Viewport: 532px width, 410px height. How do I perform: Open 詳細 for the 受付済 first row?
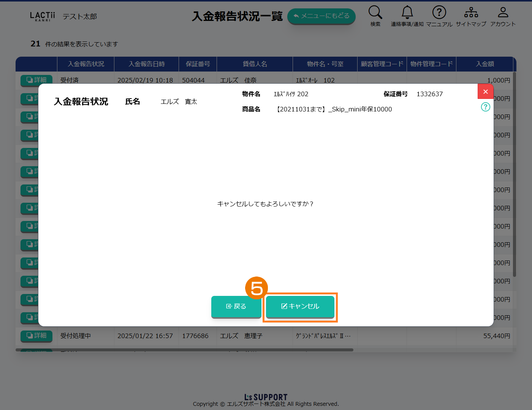(36, 80)
